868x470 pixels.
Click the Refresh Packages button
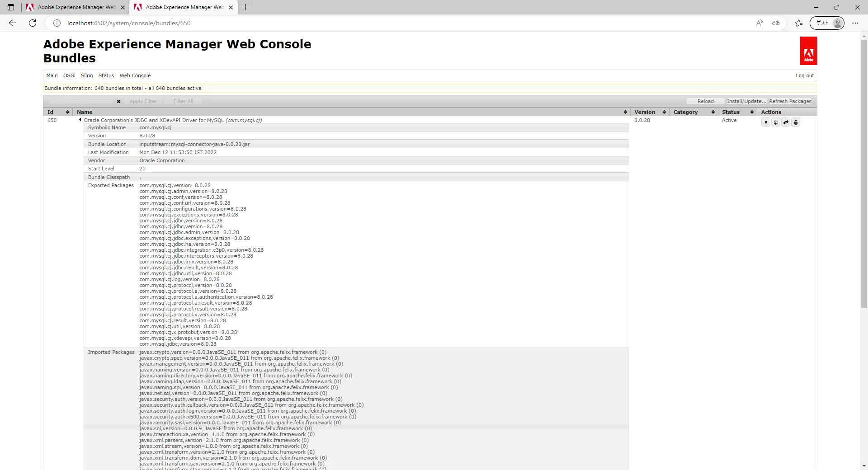point(790,102)
